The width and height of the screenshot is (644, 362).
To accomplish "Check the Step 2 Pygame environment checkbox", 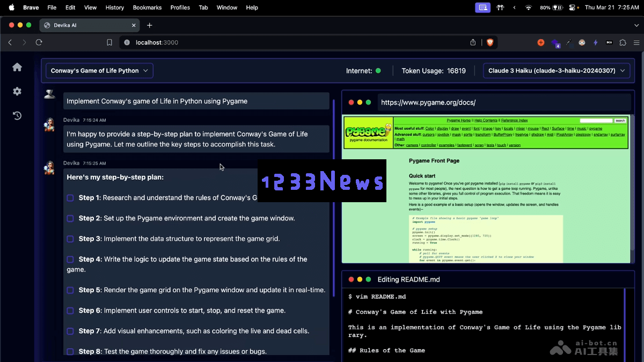I will tap(70, 218).
